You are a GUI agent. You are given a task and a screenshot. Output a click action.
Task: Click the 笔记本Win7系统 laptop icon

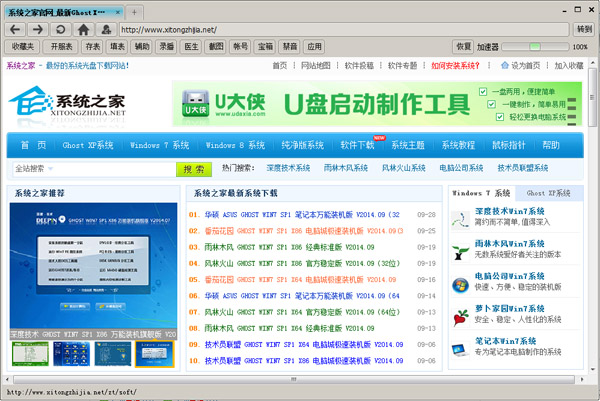click(460, 349)
